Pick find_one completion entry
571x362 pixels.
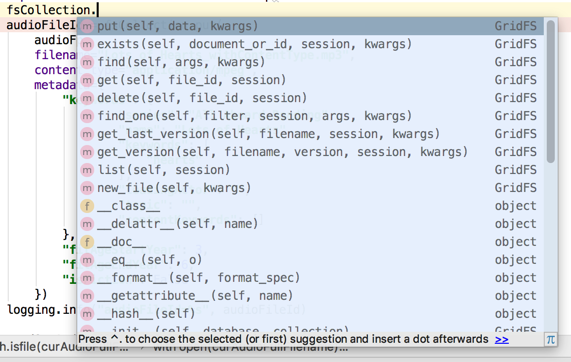311,116
